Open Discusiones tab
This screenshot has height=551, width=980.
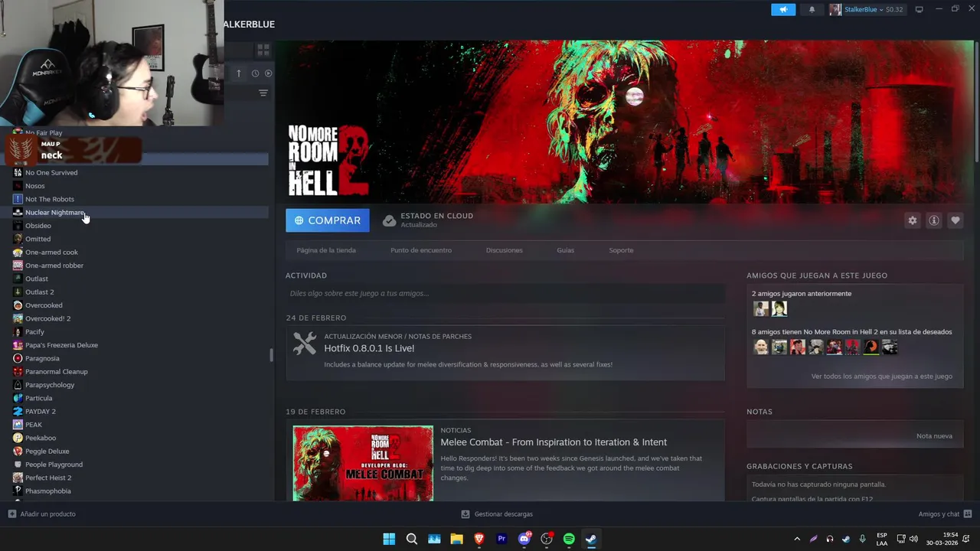point(505,250)
